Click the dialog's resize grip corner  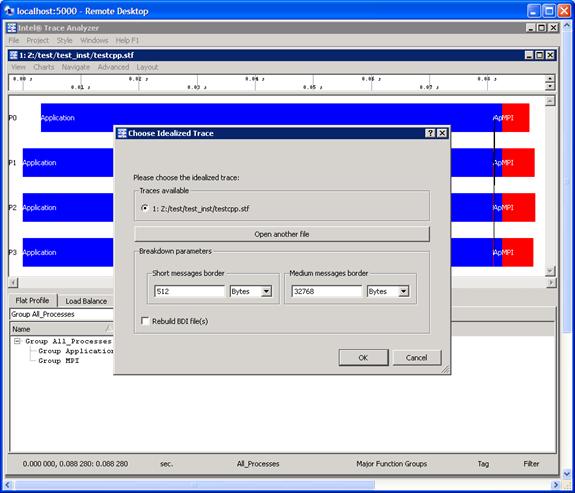pyautogui.click(x=445, y=370)
